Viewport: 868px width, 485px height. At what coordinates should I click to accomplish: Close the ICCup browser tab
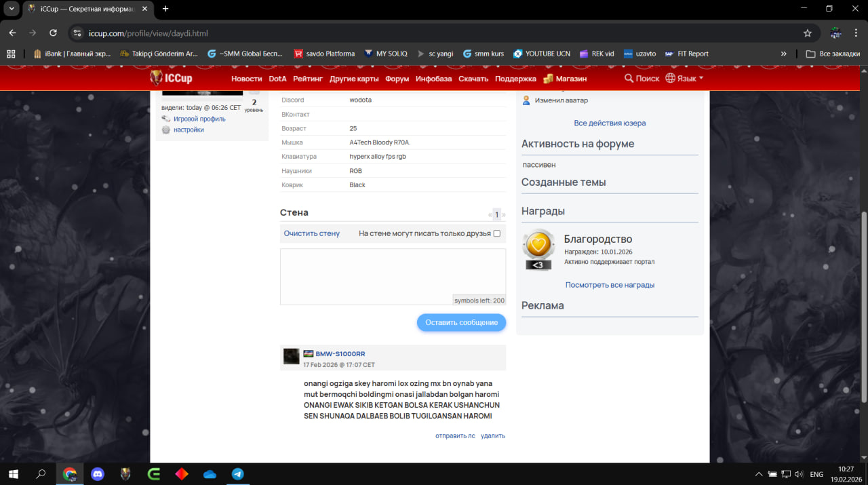click(144, 9)
